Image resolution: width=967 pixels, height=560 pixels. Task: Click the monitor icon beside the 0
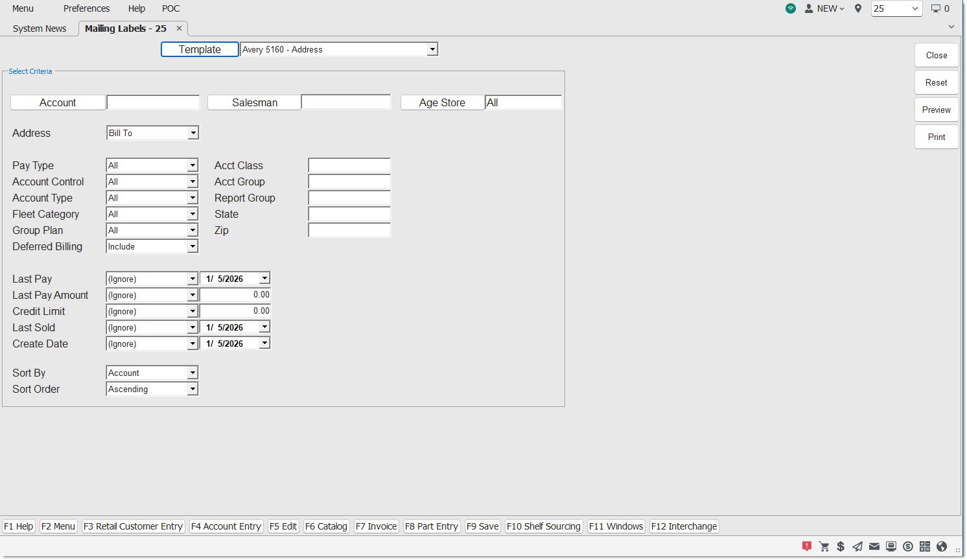pyautogui.click(x=936, y=8)
